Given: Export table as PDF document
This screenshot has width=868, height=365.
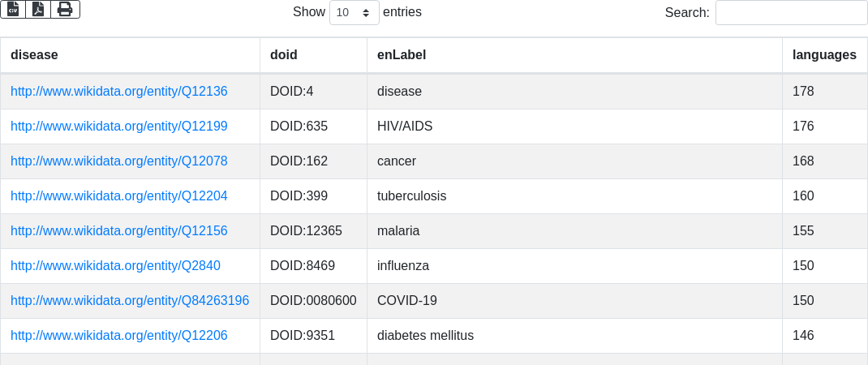Looking at the screenshot, I should 38,10.
